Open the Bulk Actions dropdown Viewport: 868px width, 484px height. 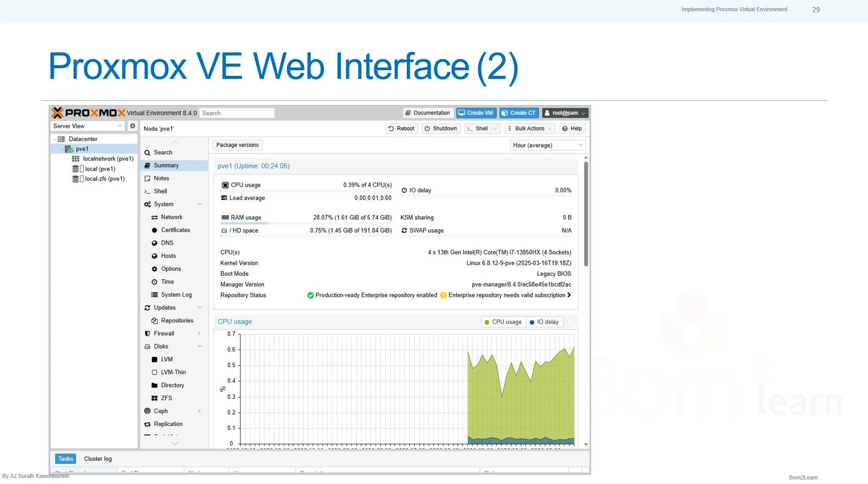pos(530,129)
